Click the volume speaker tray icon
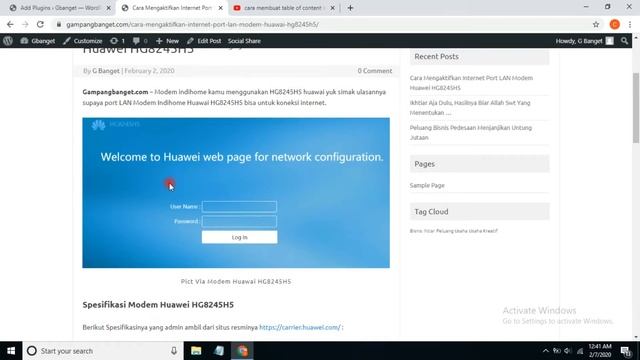 pos(568,351)
